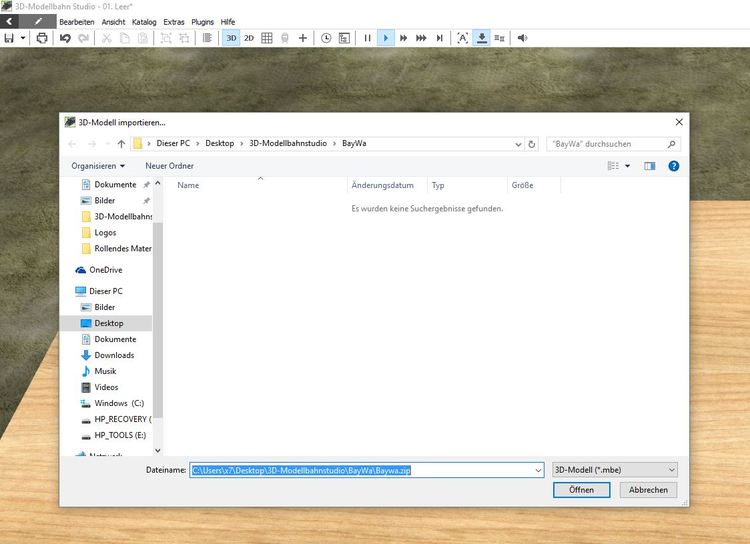Image resolution: width=750 pixels, height=544 pixels.
Task: Open the Bearbeiten menu
Action: coord(77,22)
